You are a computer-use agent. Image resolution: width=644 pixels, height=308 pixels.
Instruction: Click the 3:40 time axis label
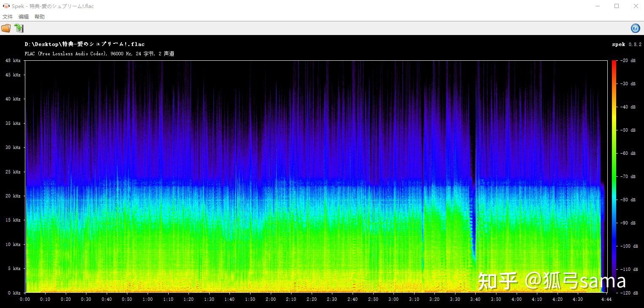coord(475,300)
